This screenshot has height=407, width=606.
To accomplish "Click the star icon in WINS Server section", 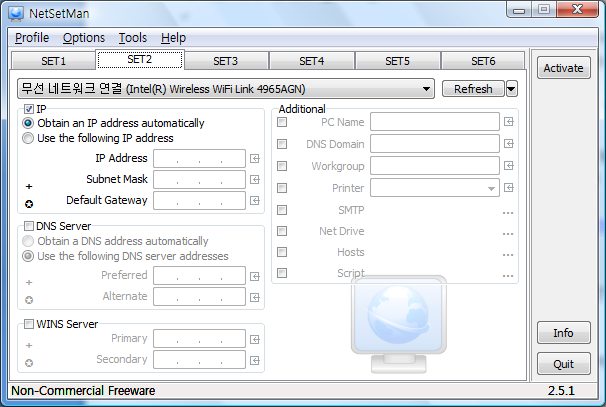I will (29, 363).
